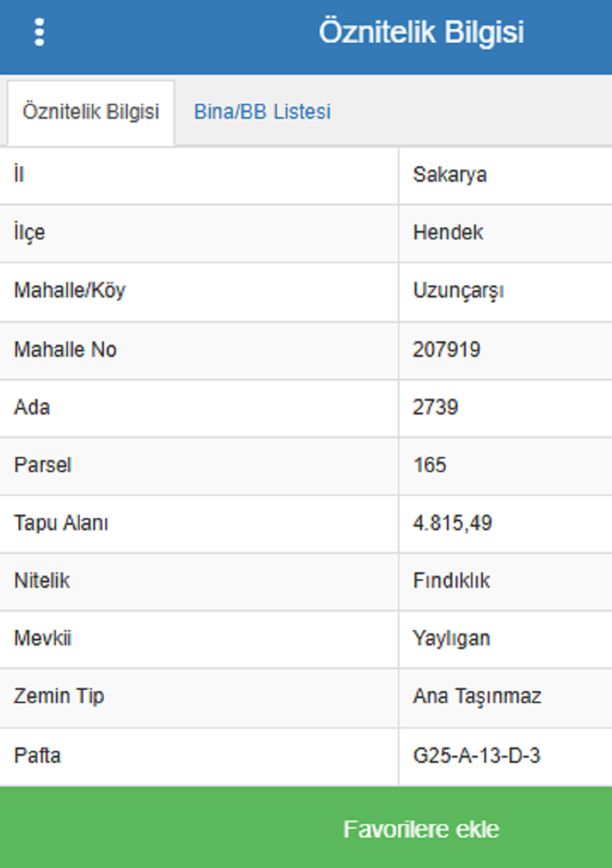
Task: Click the Hendek district value
Action: [x=448, y=232]
